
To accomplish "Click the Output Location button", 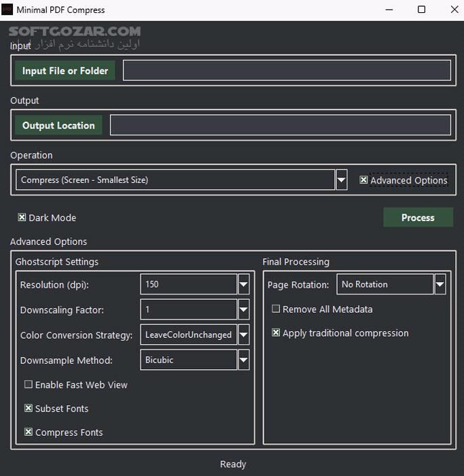I will [x=58, y=125].
